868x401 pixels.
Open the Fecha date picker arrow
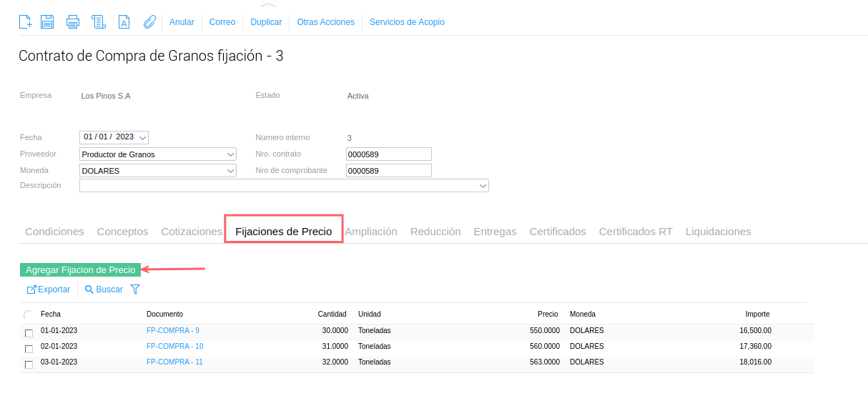coord(142,137)
